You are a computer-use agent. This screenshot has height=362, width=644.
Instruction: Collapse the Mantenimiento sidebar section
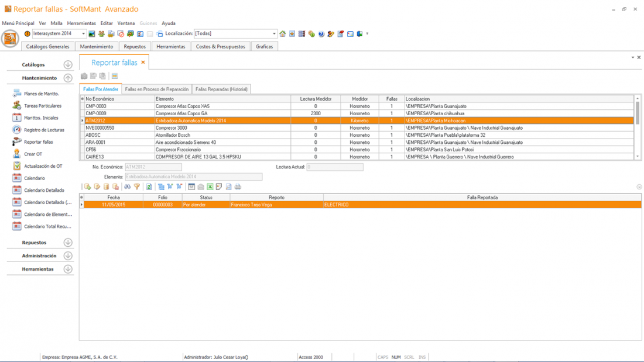68,78
